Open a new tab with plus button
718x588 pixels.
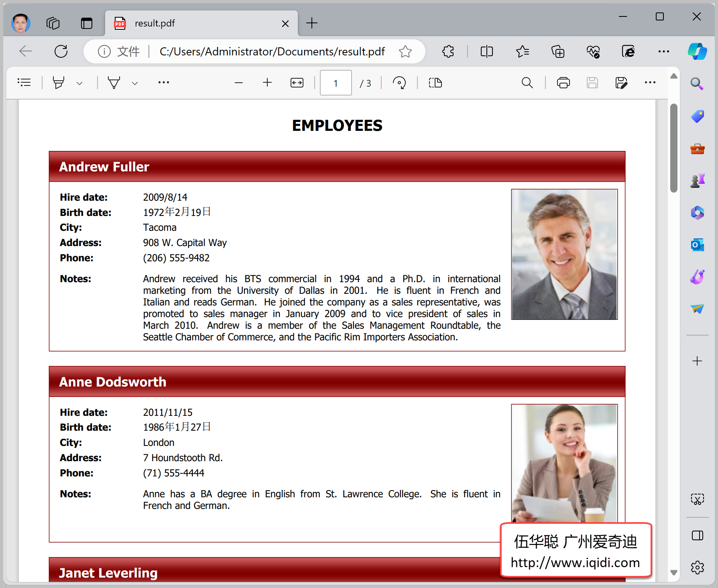pyautogui.click(x=312, y=23)
